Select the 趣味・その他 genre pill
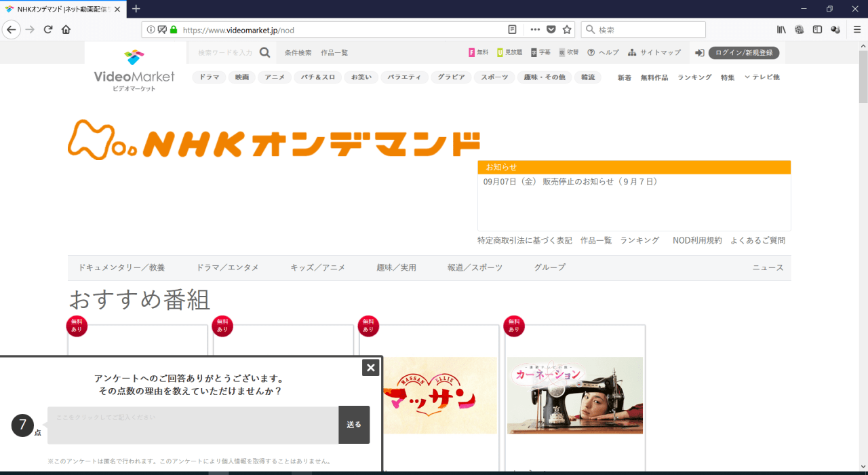The height and width of the screenshot is (475, 868). click(x=545, y=77)
